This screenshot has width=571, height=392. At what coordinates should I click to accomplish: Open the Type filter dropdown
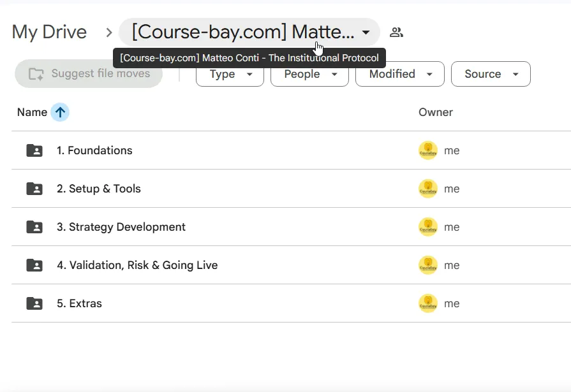tap(230, 74)
